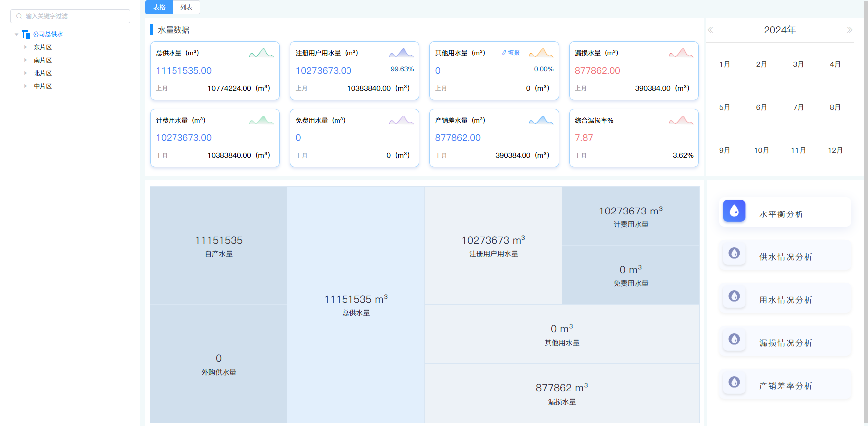Advance to next year in calendar
Screen dimensions: 868x426
click(849, 30)
